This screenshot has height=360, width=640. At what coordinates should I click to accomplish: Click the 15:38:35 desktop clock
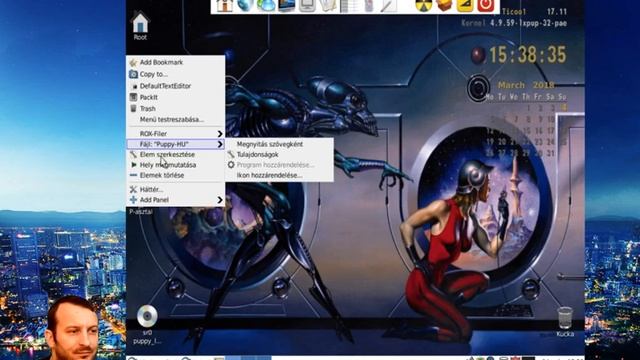click(528, 55)
